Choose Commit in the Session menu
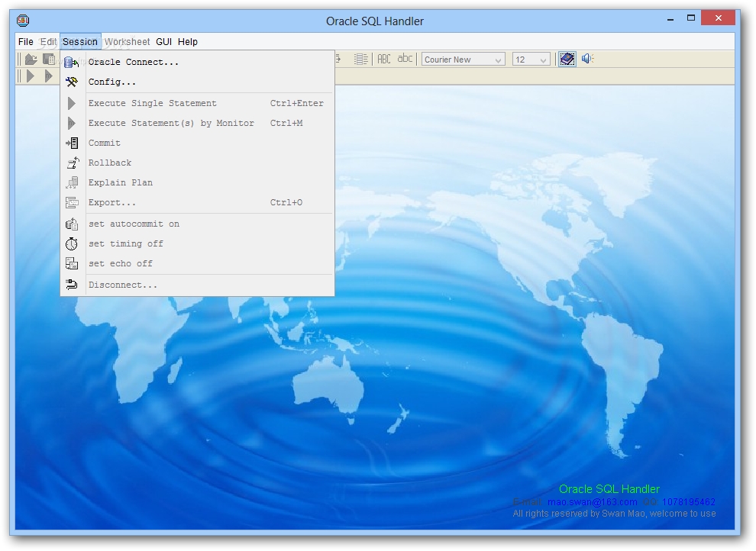Screen dimensions: 756x551 tap(197, 143)
